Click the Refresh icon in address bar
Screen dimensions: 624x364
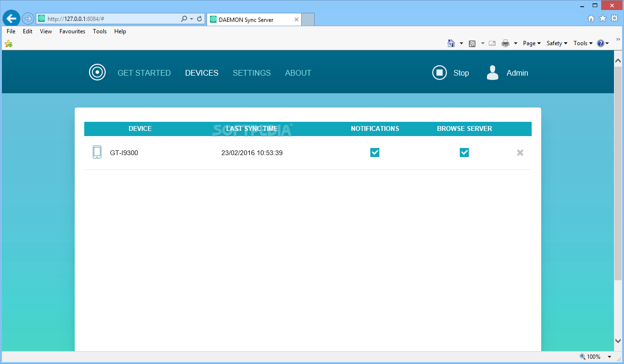click(x=199, y=19)
